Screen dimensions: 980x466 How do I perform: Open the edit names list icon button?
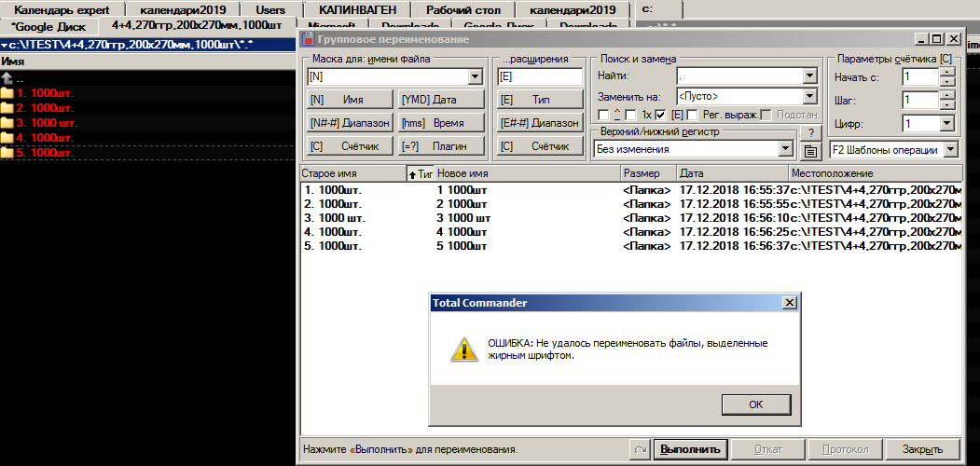tap(810, 150)
